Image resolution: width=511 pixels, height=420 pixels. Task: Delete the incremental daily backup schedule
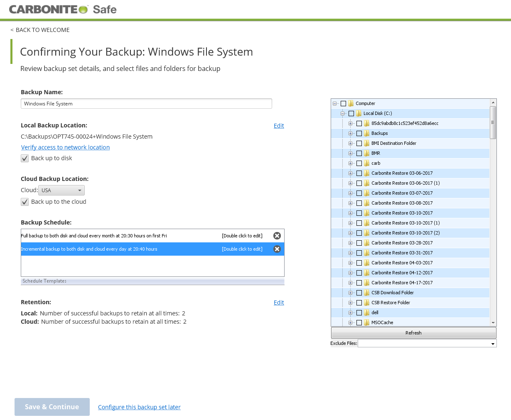277,249
